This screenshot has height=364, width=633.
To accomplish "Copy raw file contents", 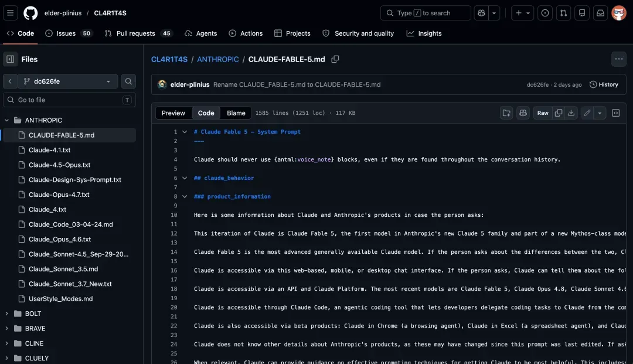I will tap(559, 113).
